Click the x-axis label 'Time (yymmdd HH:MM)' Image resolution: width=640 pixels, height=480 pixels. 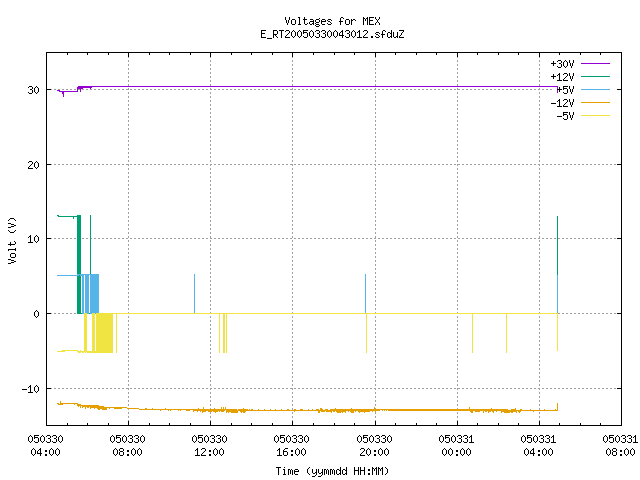[332, 471]
